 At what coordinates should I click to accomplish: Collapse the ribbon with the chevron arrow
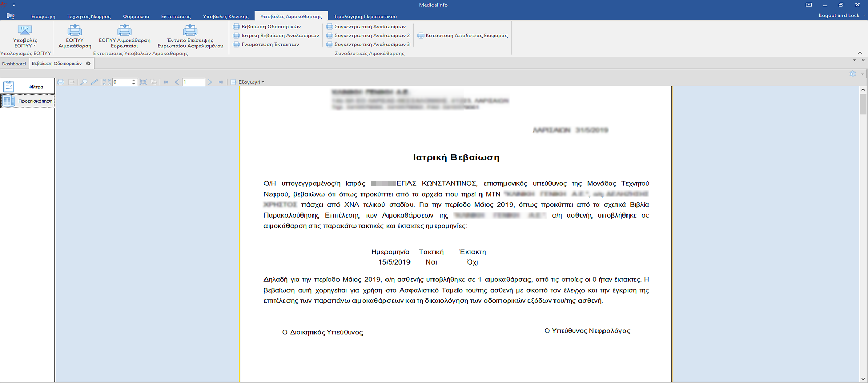(860, 53)
